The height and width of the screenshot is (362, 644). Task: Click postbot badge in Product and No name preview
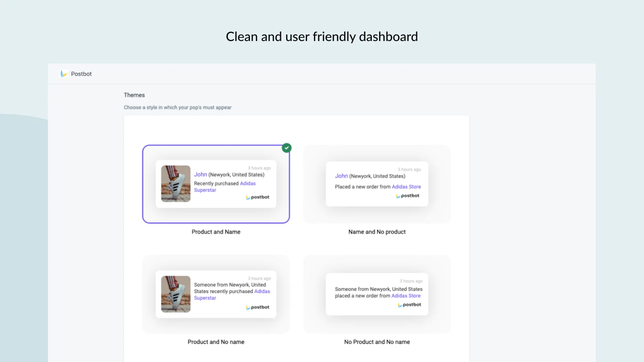click(258, 307)
